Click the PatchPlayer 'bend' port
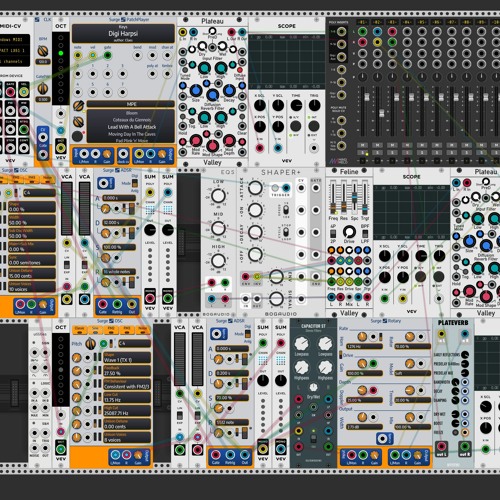500x500 pixels. click(137, 55)
